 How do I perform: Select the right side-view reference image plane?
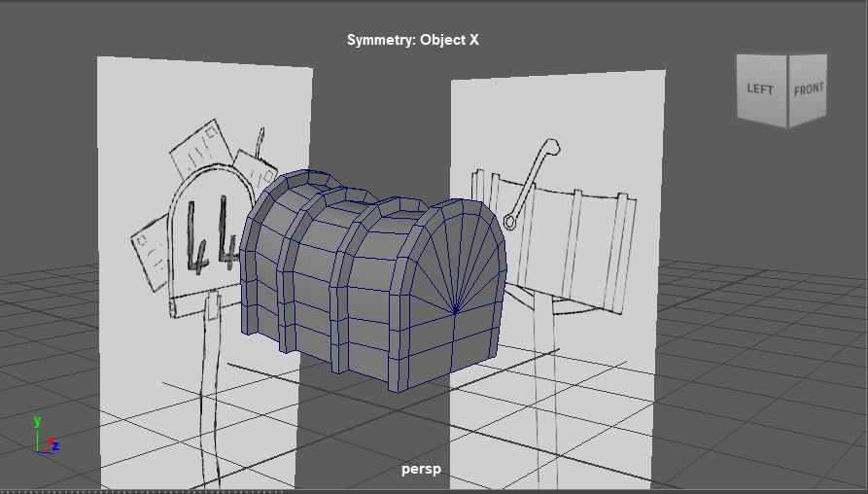pyautogui.click(x=603, y=389)
